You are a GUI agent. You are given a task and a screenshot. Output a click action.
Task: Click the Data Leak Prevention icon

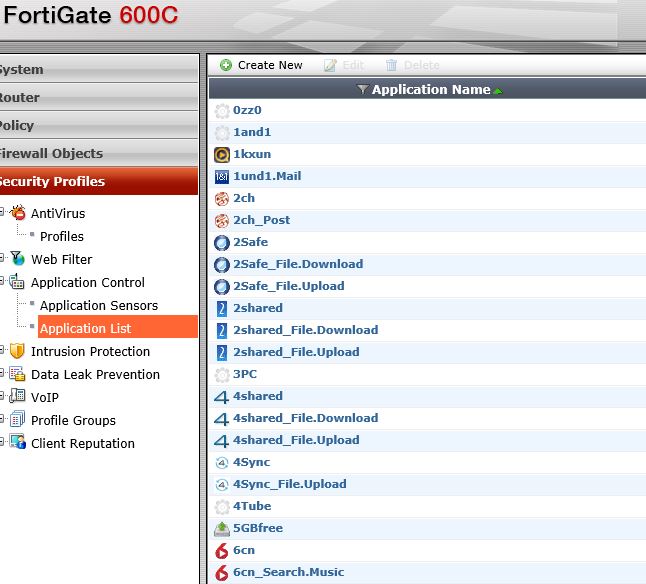tap(17, 374)
